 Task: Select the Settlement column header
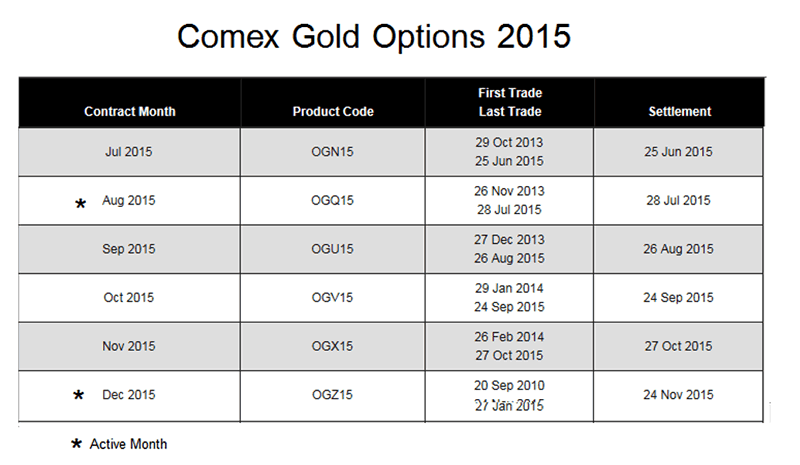pyautogui.click(x=679, y=112)
